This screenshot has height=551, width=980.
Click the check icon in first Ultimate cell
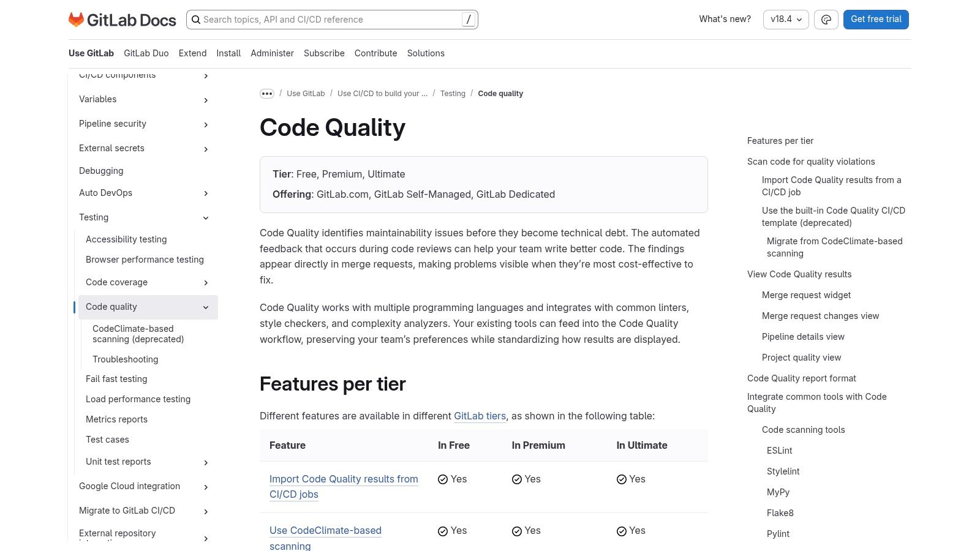pyautogui.click(x=622, y=479)
